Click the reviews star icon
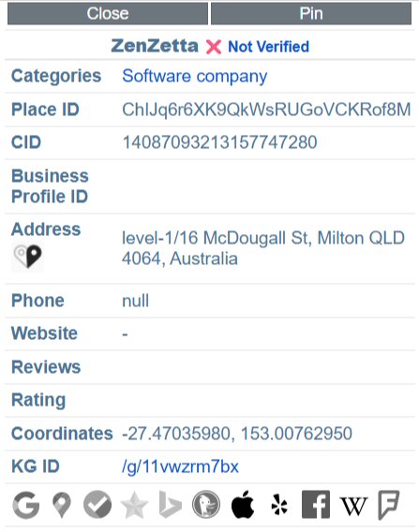419x532 pixels. pos(134,505)
